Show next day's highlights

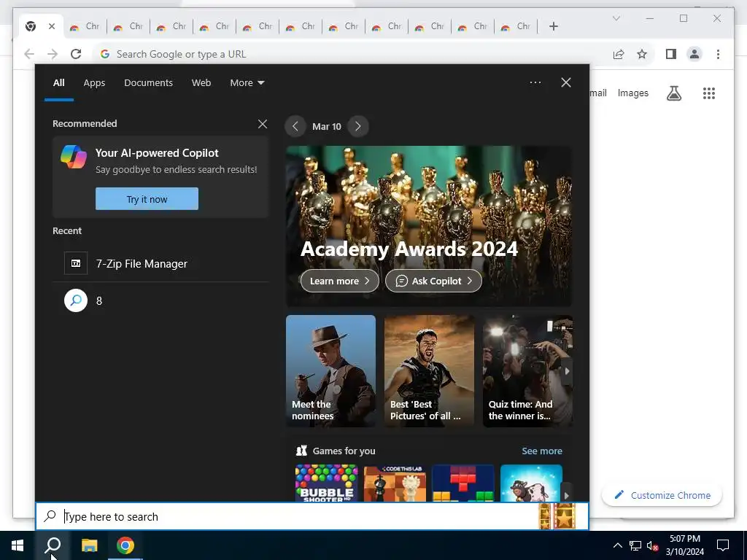(357, 126)
